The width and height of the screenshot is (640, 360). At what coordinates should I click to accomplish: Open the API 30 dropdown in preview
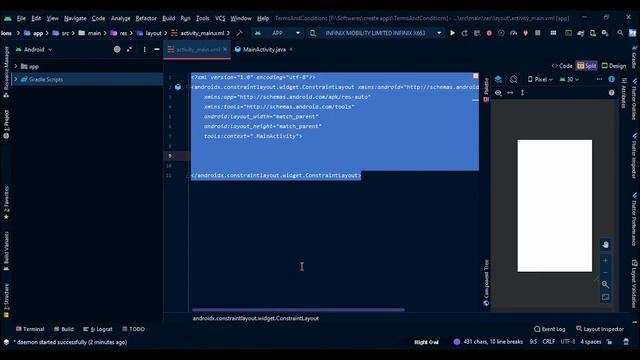tap(569, 79)
